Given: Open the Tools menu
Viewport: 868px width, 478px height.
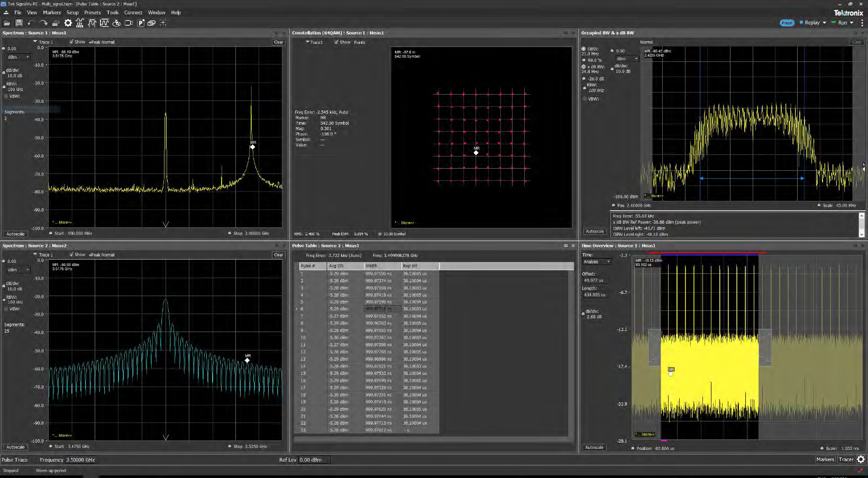Looking at the screenshot, I should point(113,12).
